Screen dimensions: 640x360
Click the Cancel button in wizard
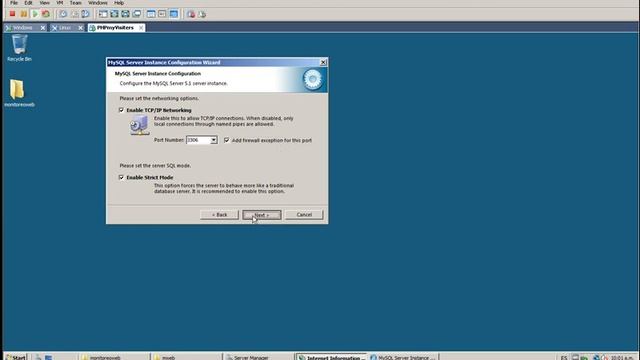coord(304,215)
